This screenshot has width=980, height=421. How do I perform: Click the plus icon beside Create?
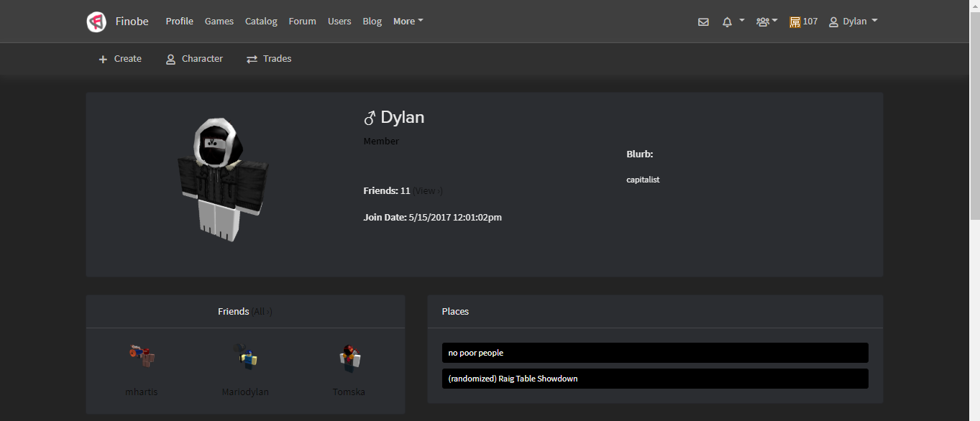point(103,58)
